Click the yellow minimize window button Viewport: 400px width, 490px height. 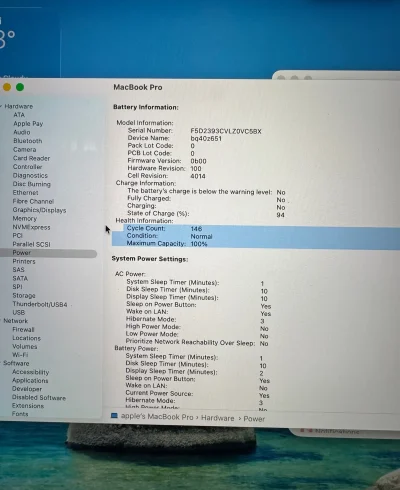point(7,87)
